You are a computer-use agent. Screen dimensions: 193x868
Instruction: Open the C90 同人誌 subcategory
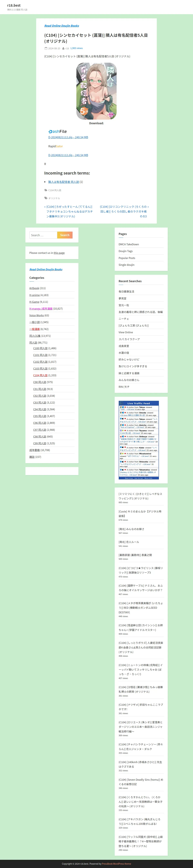(40, 382)
